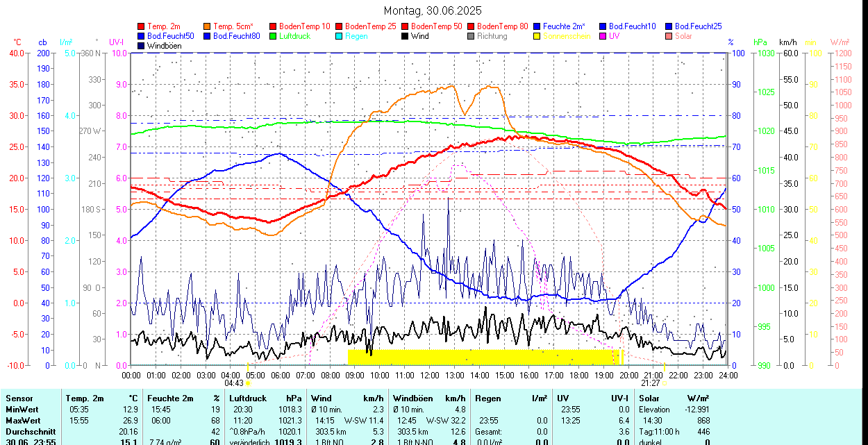The width and height of the screenshot is (868, 445).
Task: Select the BodenTemp 10 legend label
Action: [x=305, y=26]
